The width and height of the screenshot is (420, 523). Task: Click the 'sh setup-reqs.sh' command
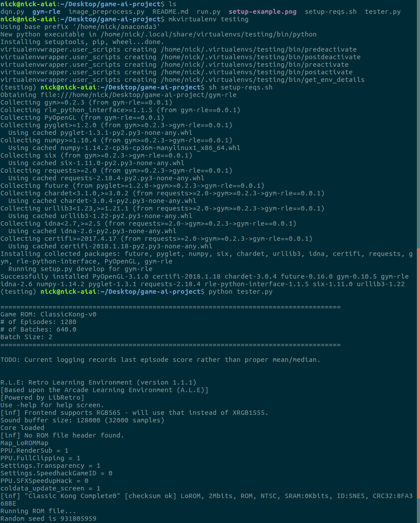pyautogui.click(x=241, y=87)
